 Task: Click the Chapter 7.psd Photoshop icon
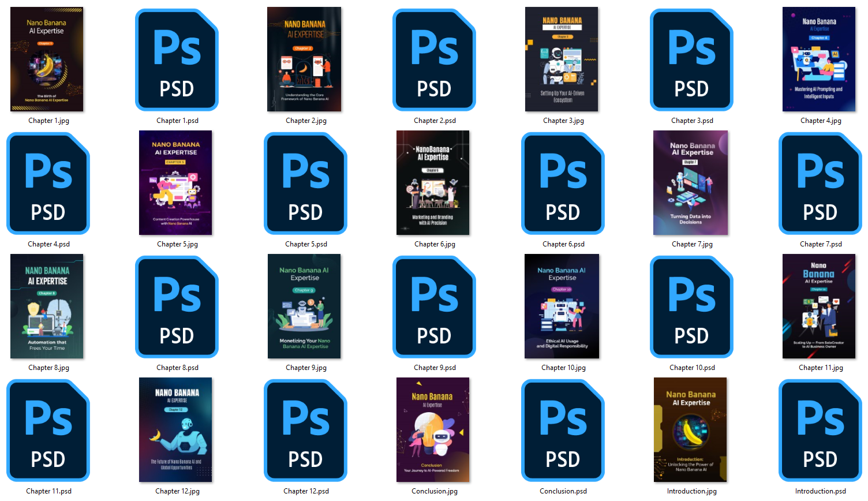tap(820, 184)
